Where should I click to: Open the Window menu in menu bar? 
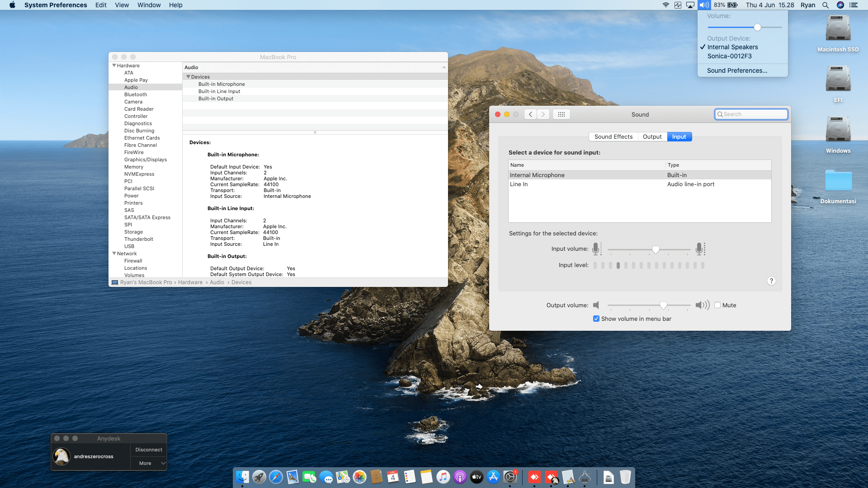[149, 5]
